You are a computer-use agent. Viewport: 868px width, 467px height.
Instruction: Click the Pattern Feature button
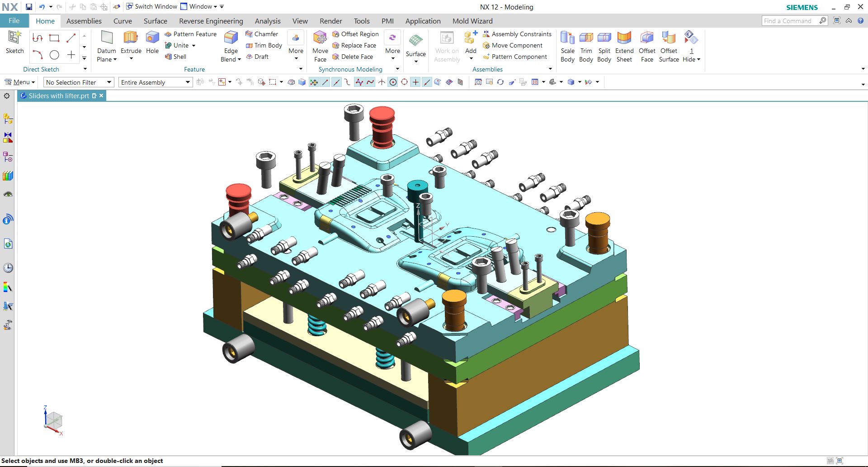coord(190,34)
